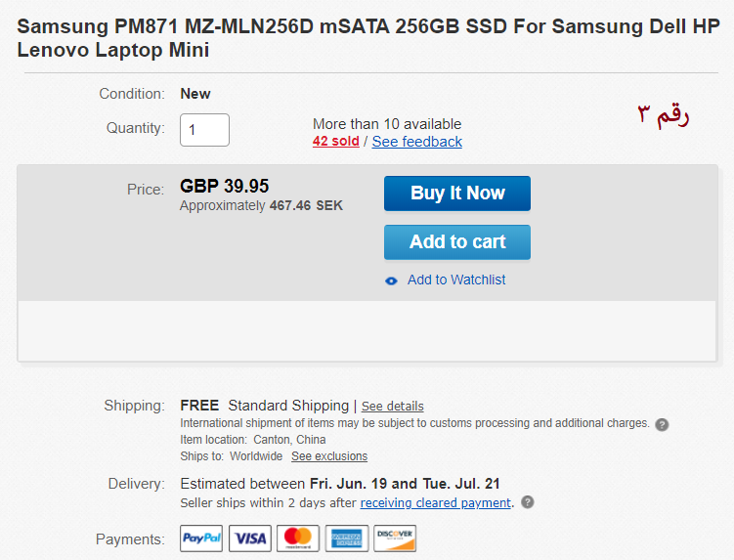Click the GBP 39.95 price text
This screenshot has height=560, width=734.
coord(225,186)
